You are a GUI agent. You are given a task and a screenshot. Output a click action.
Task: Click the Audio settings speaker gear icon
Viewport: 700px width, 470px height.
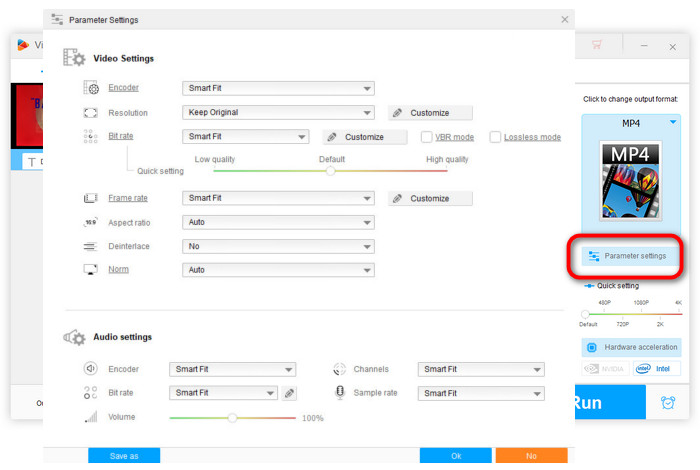(74, 337)
